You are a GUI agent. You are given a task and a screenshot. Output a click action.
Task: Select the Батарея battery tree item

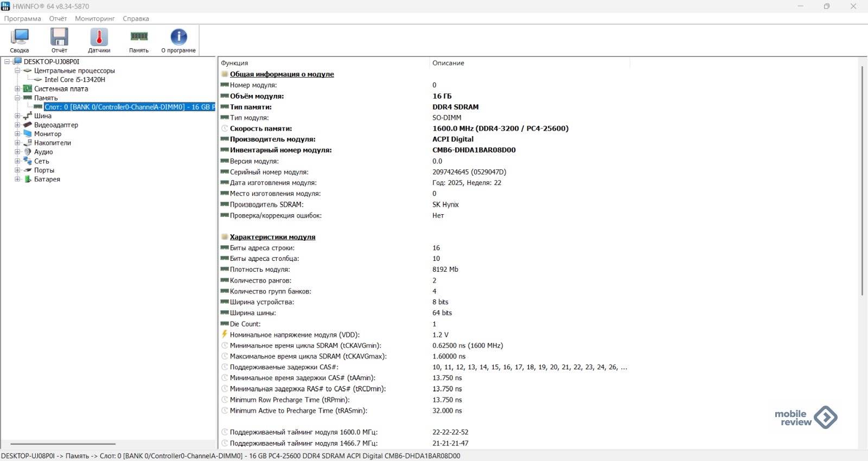pyautogui.click(x=47, y=180)
